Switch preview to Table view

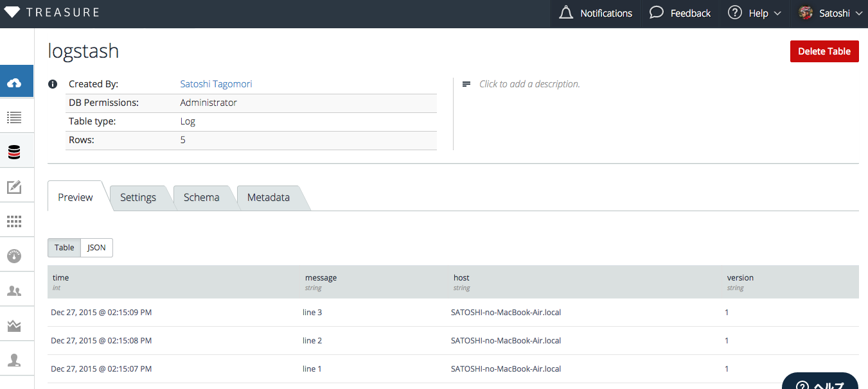pyautogui.click(x=64, y=248)
